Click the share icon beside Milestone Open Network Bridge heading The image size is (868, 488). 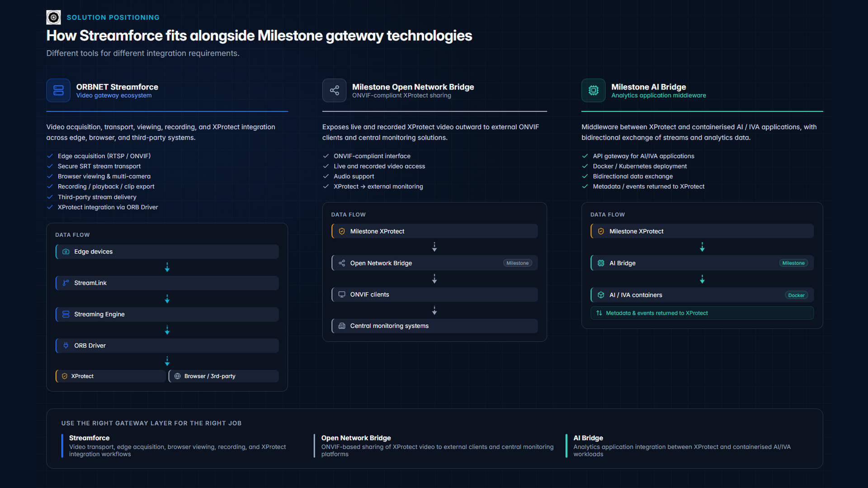334,90
